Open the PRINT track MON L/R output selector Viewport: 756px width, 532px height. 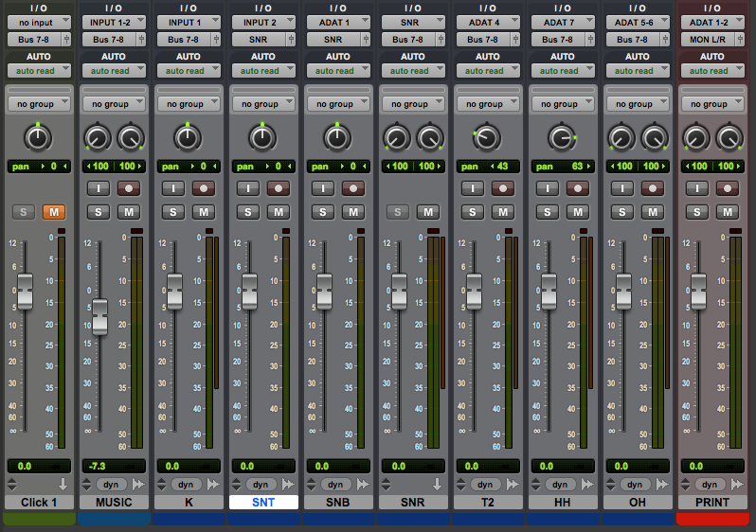(712, 39)
